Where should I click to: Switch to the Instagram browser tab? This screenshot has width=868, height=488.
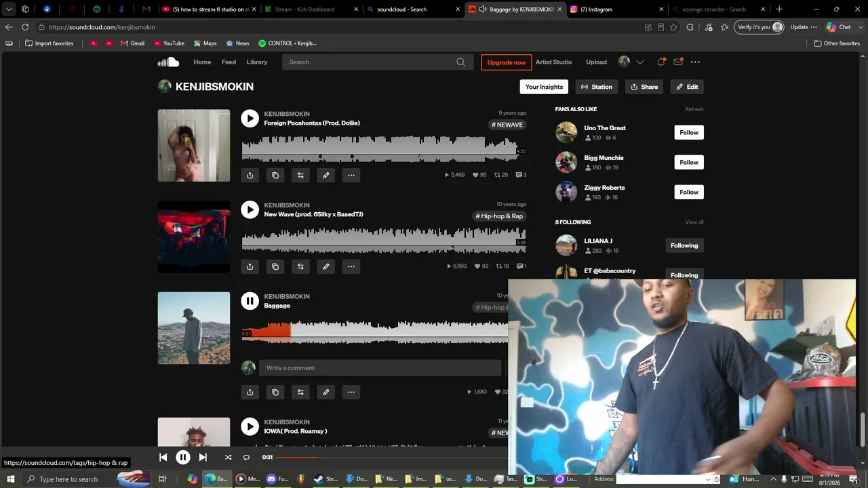click(x=616, y=9)
